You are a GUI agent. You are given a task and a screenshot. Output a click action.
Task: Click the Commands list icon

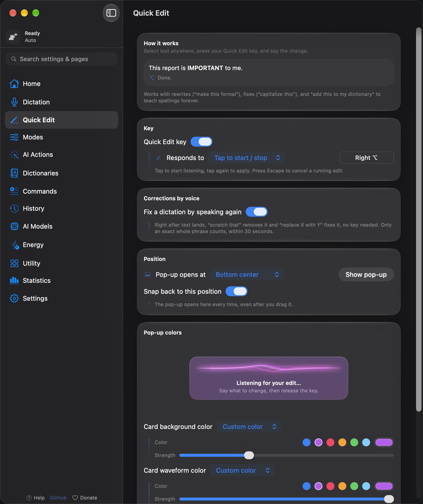14,191
